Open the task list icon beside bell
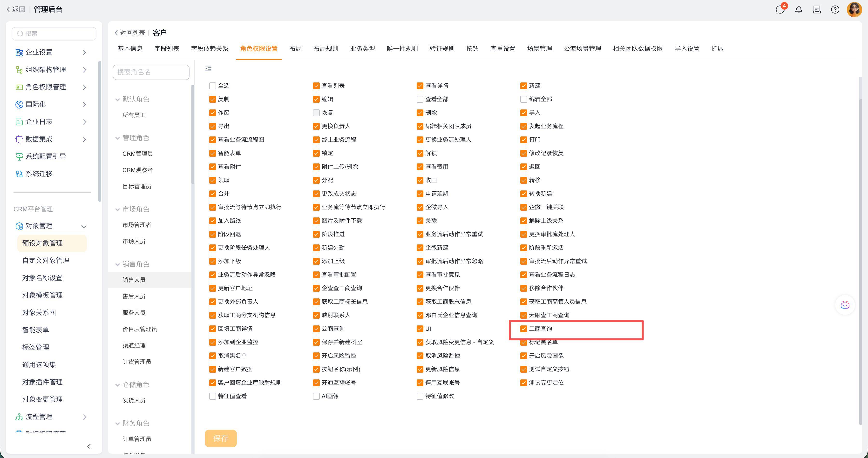868x458 pixels. 817,9
